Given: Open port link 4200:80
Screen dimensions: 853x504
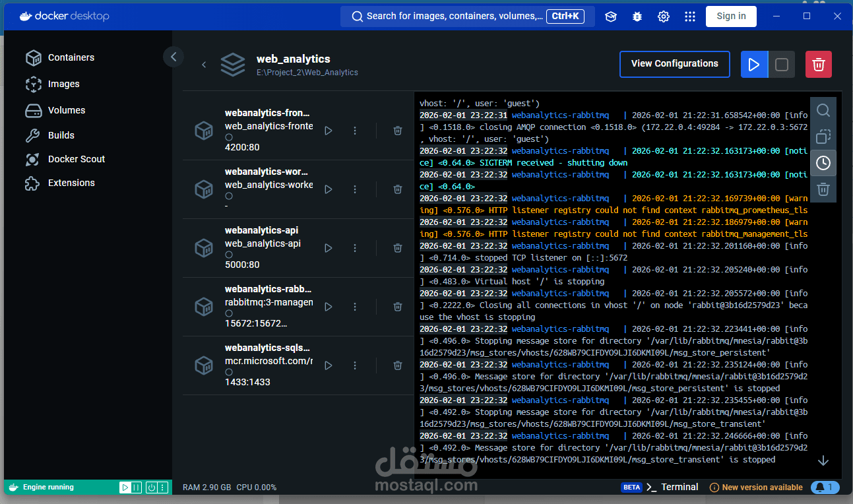Looking at the screenshot, I should coord(242,147).
